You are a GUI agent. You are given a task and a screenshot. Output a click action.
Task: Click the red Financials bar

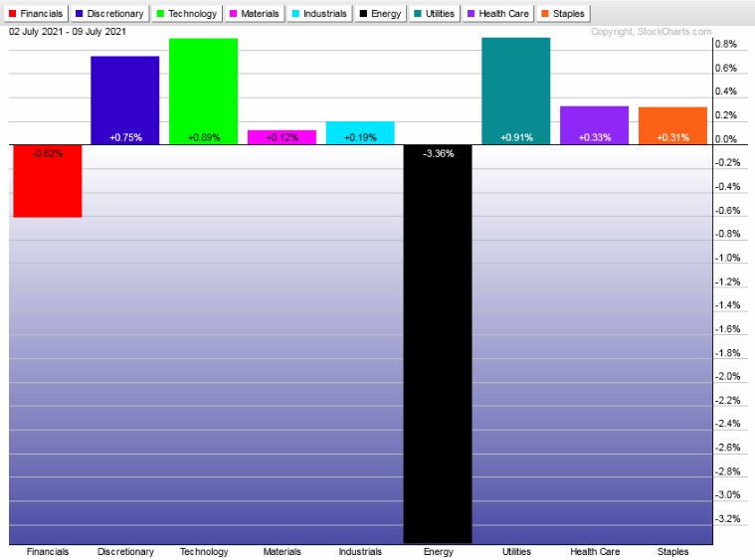[x=47, y=181]
